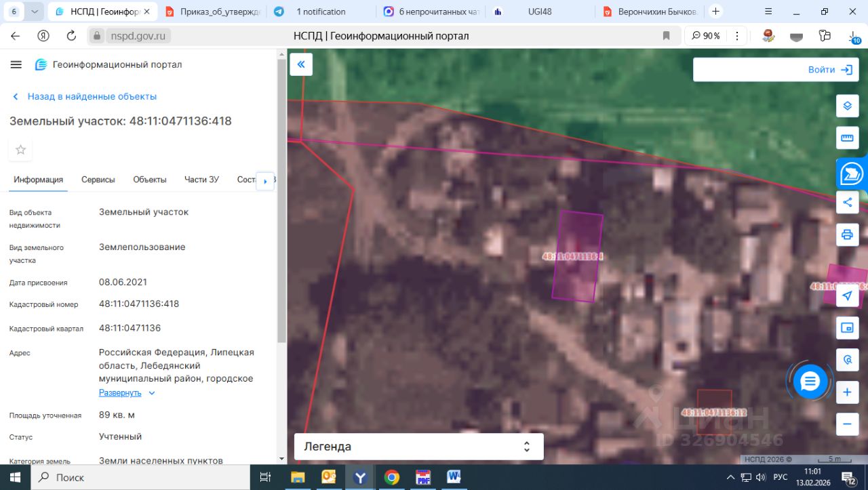Select the purple parcel in the map center
This screenshot has height=490, width=868.
click(x=577, y=256)
